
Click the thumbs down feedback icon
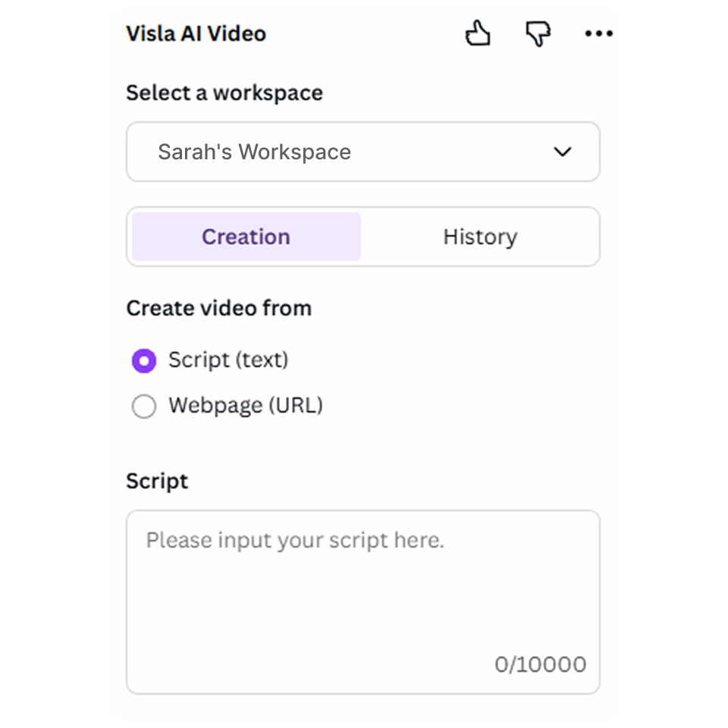[x=538, y=33]
